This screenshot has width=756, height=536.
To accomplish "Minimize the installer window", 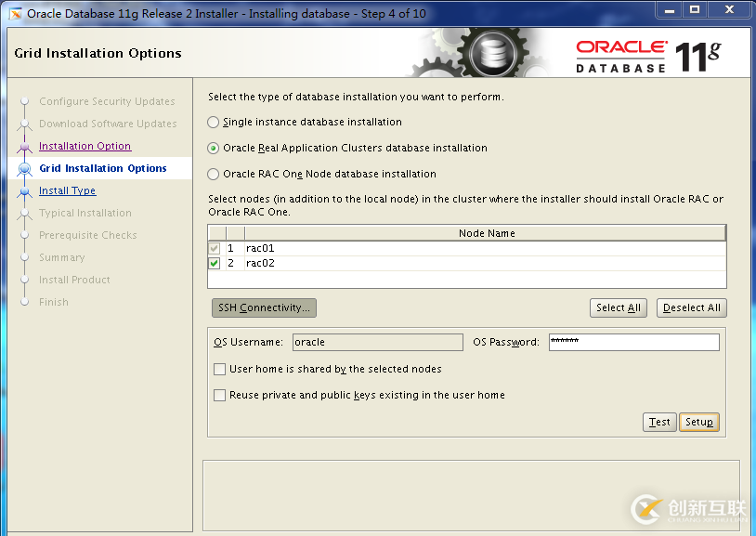I will point(670,9).
